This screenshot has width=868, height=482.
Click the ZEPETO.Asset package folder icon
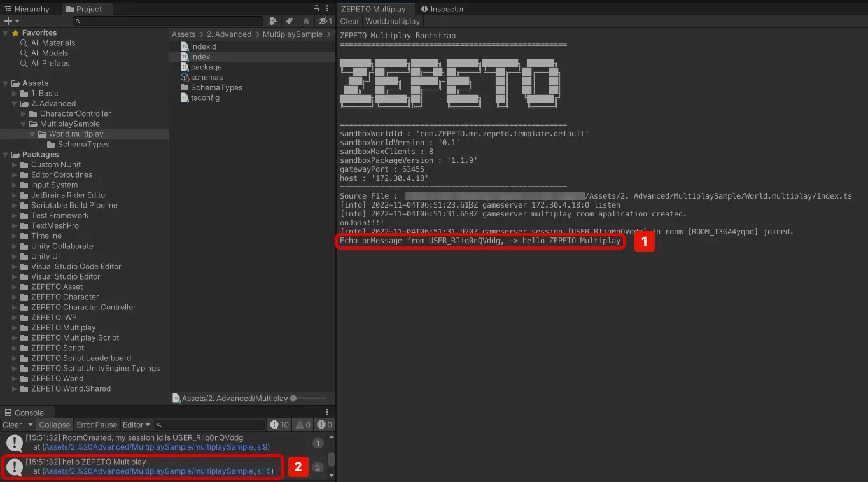[x=24, y=287]
